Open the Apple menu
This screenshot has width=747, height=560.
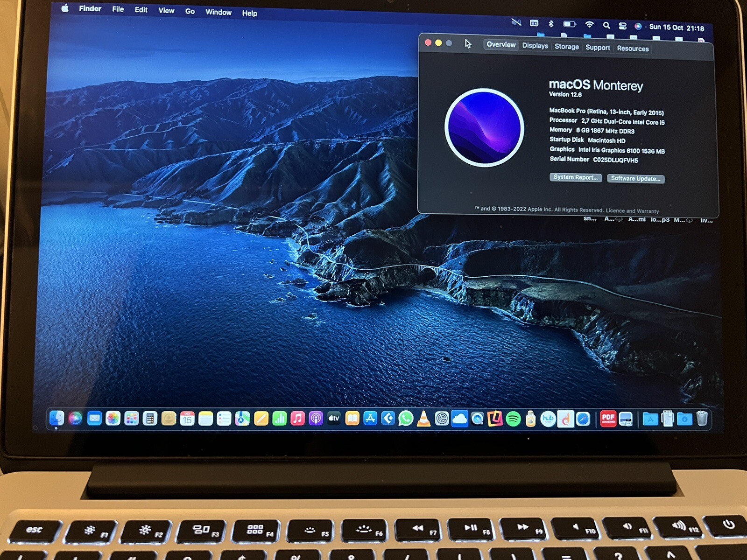pyautogui.click(x=65, y=8)
